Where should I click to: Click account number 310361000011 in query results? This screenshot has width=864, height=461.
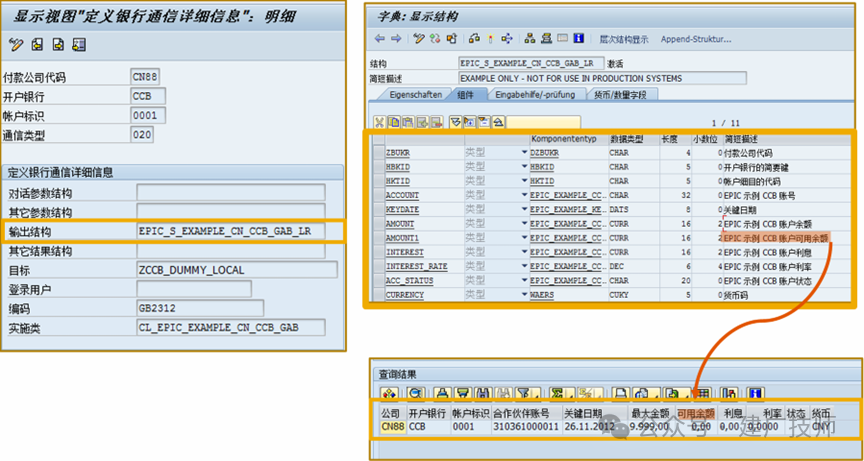click(x=526, y=426)
